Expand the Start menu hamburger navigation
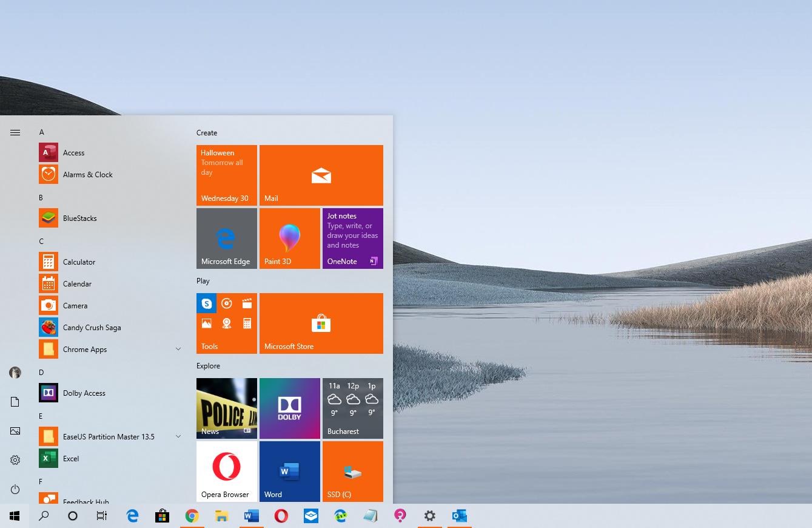 (x=15, y=132)
